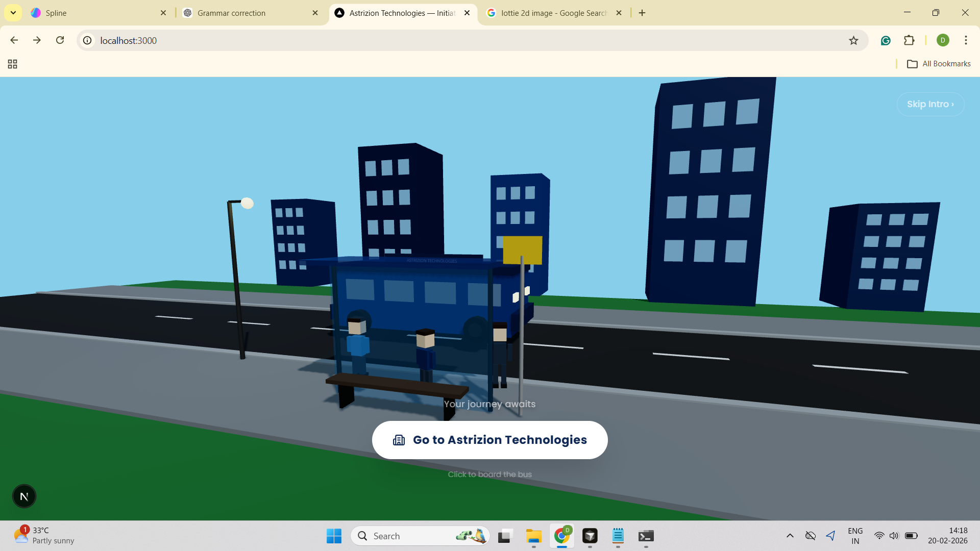Switch to Grammar correction tab
This screenshot has width=980, height=551.
click(x=245, y=13)
